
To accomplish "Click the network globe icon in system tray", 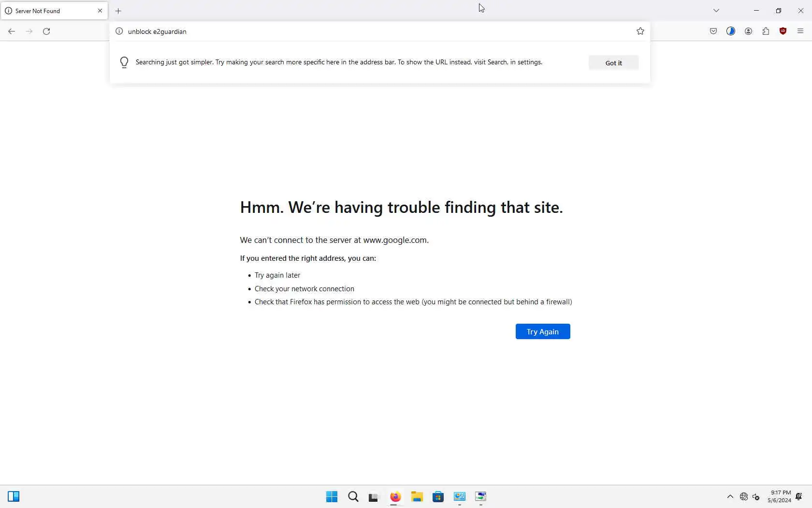I will pyautogui.click(x=744, y=497).
